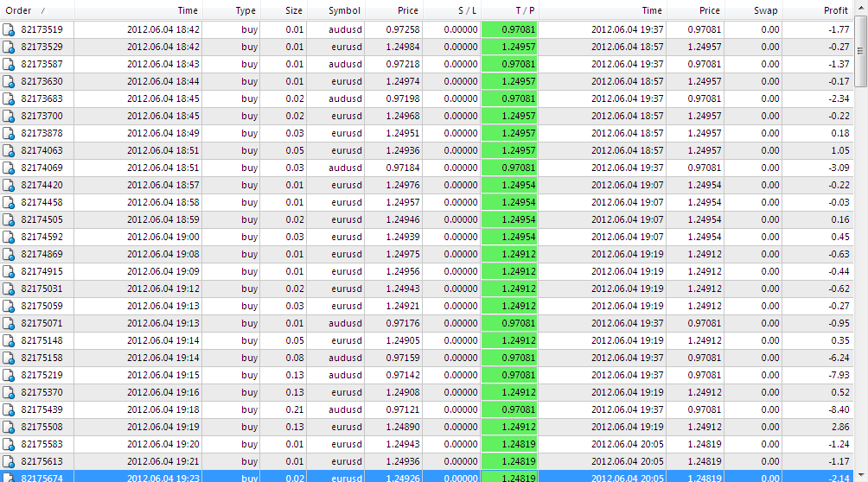The image size is (868, 482).
Task: Click the order icon for 82175148
Action: (x=9, y=341)
